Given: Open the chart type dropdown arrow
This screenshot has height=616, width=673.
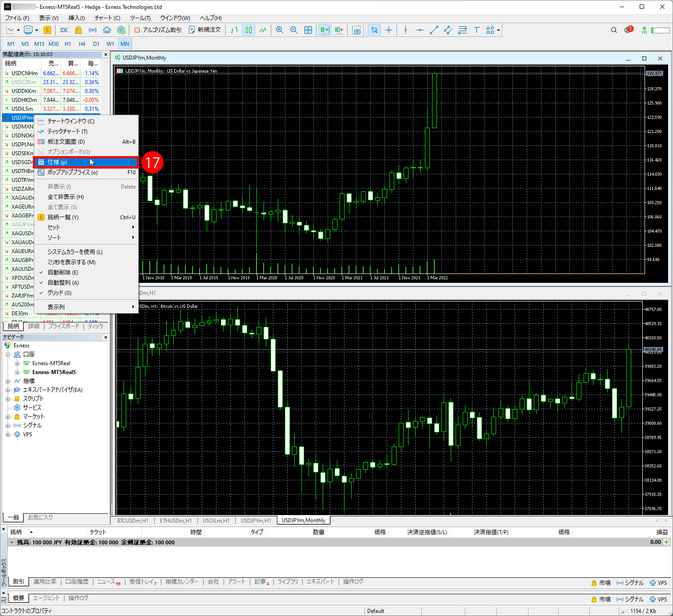Looking at the screenshot, I should (18, 30).
